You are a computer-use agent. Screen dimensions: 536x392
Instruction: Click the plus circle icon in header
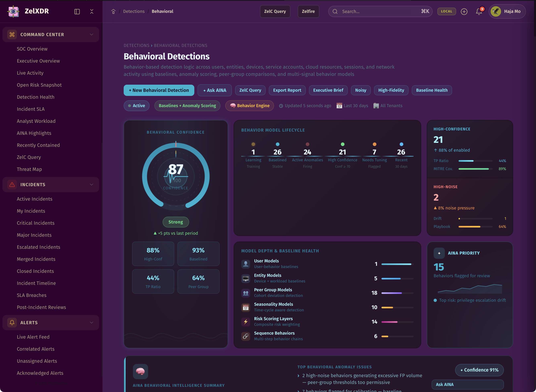tap(464, 11)
